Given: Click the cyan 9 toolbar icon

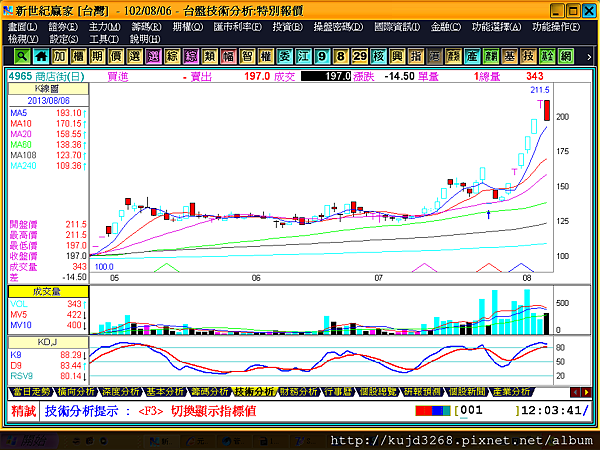Looking at the screenshot, I should [x=322, y=57].
